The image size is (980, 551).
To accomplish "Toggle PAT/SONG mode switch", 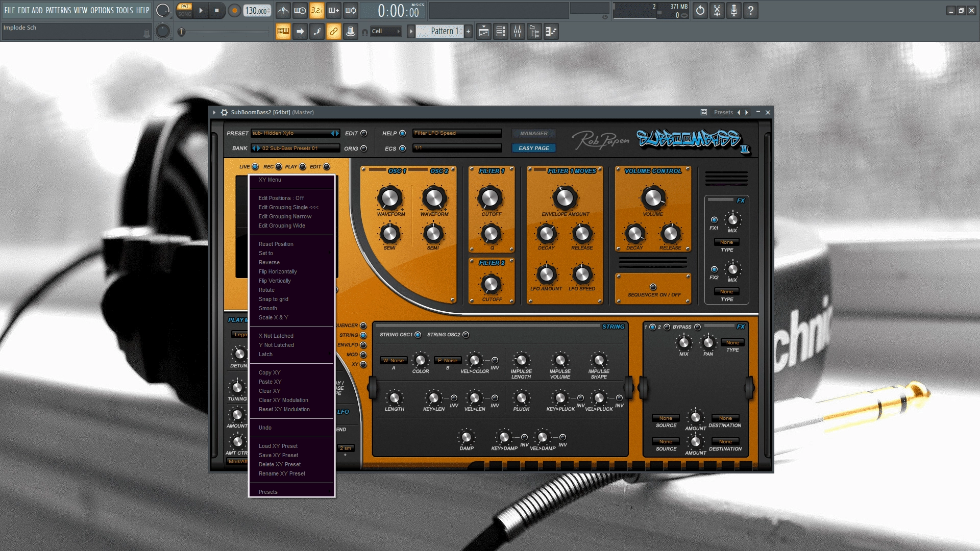I will point(185,10).
